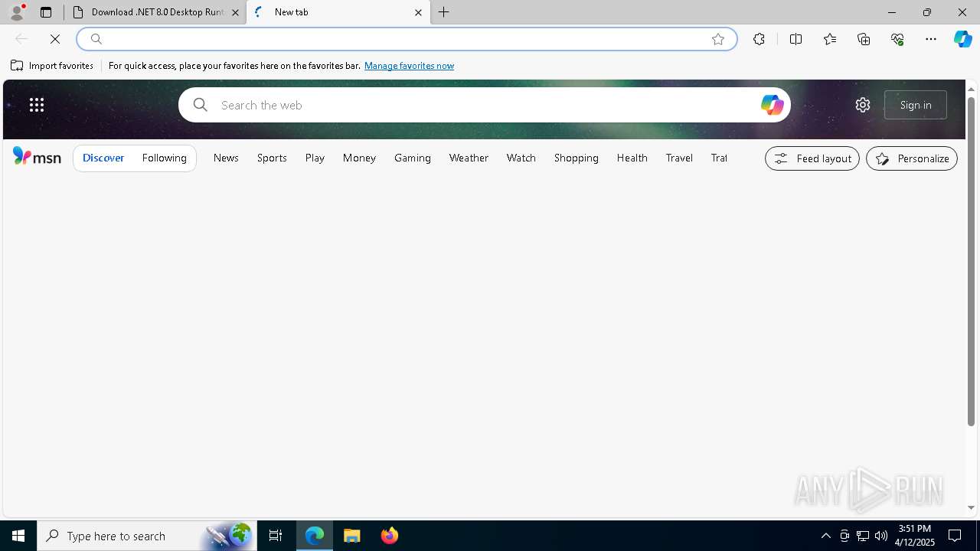Screen dimensions: 980x551
Task: Toggle Split screen view
Action: (x=795, y=39)
